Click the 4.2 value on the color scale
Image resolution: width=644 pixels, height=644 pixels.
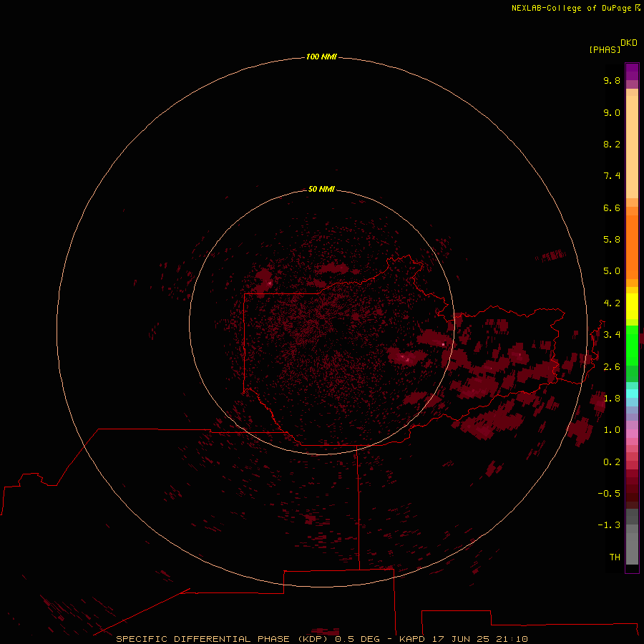point(612,303)
